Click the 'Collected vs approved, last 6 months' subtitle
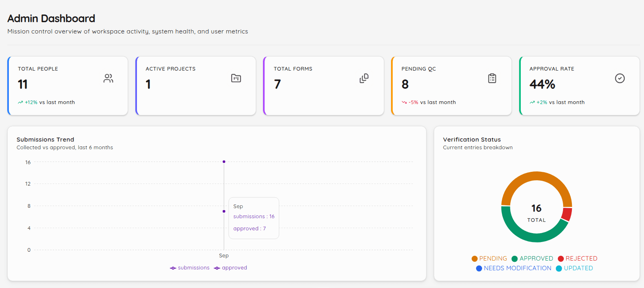This screenshot has height=288, width=644. click(x=65, y=148)
